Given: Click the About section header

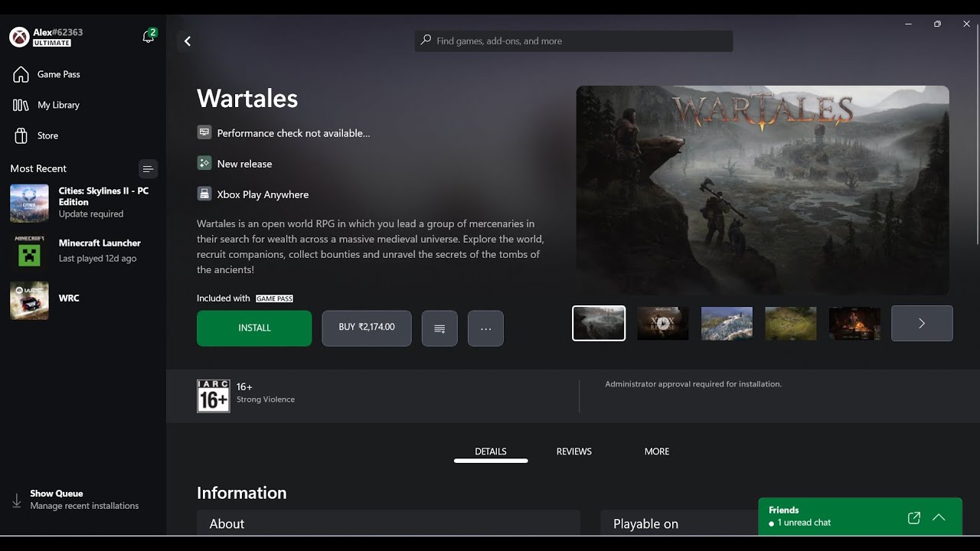Looking at the screenshot, I should pyautogui.click(x=227, y=524).
